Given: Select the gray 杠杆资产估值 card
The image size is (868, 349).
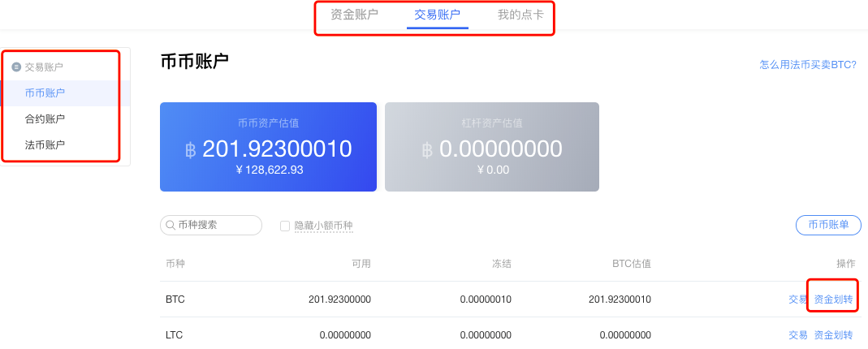Looking at the screenshot, I should click(491, 147).
